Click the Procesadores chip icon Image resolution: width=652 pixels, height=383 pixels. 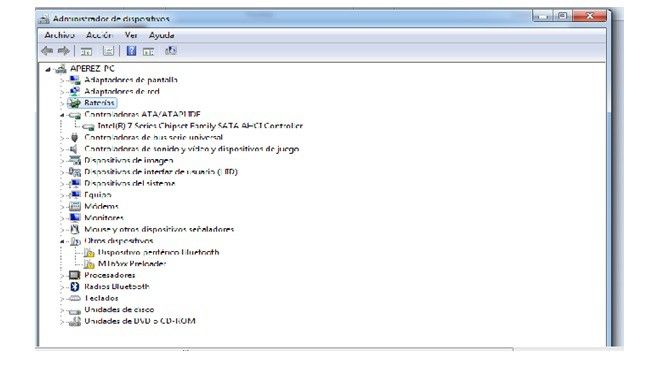75,275
